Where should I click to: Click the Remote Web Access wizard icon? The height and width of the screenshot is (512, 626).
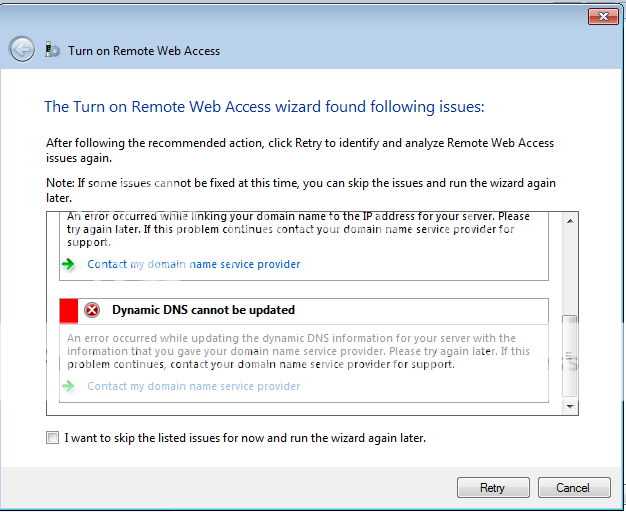pyautogui.click(x=52, y=50)
